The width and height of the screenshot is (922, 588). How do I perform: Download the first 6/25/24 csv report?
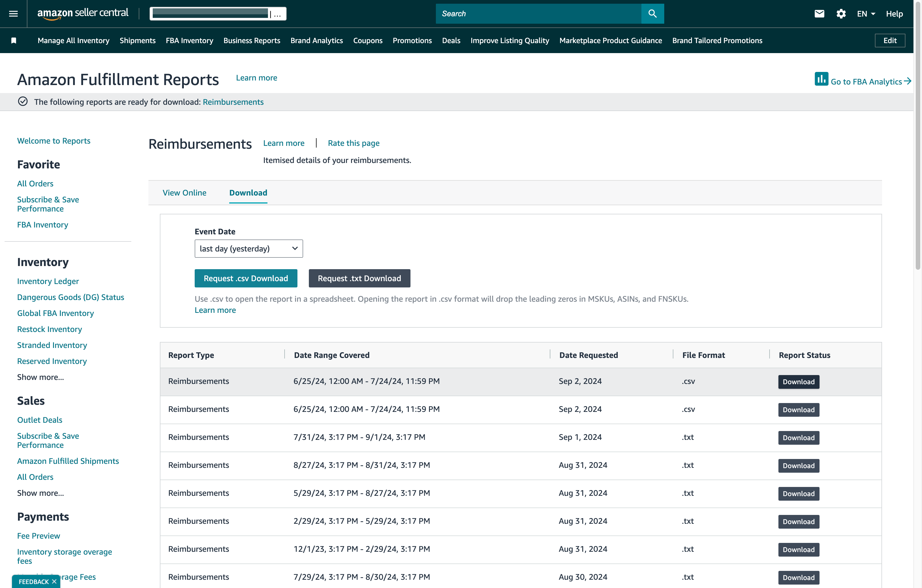tap(798, 382)
